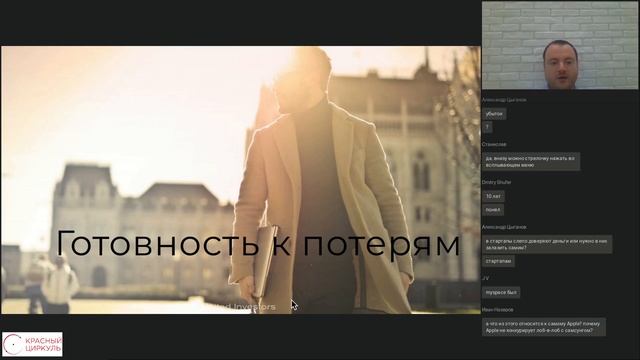Click sender name 'JV' in chat

tap(485, 278)
